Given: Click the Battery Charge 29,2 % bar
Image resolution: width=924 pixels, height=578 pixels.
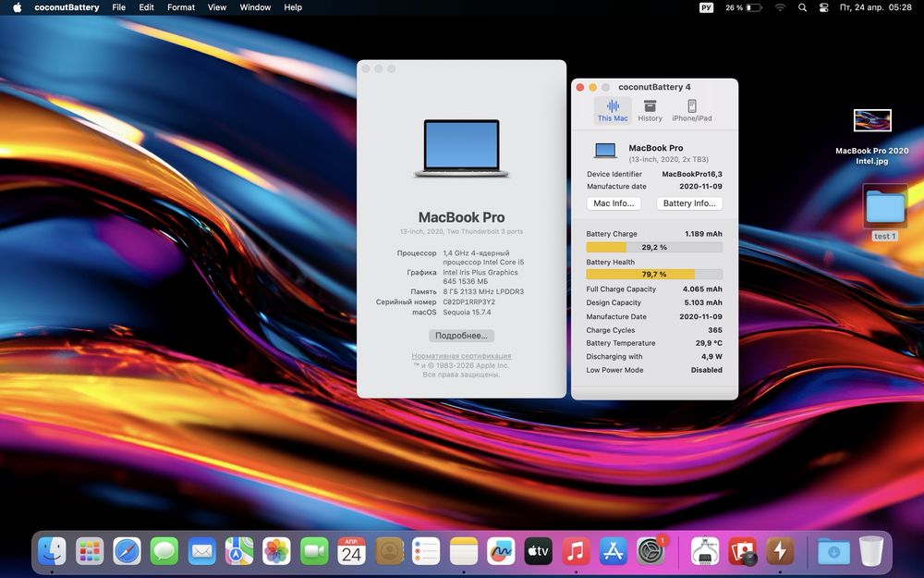Looking at the screenshot, I should tap(654, 247).
